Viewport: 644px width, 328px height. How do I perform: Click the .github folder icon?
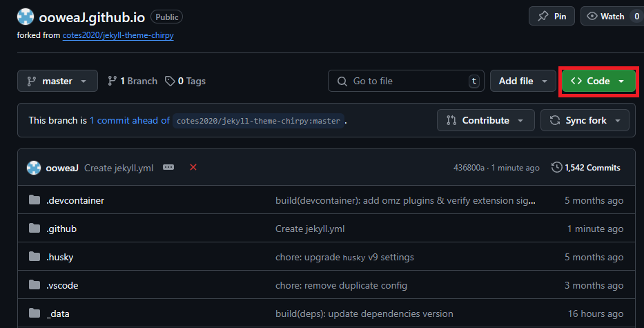pyautogui.click(x=35, y=229)
